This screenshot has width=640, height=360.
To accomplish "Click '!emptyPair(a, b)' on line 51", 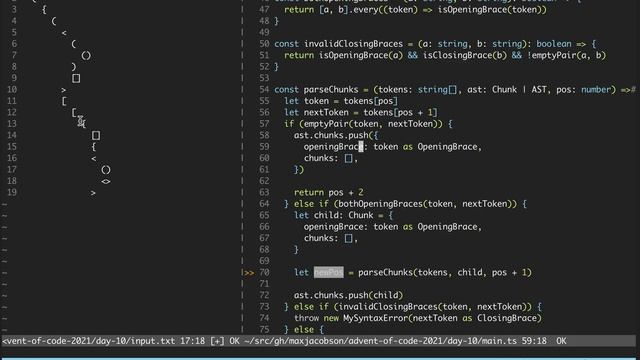I will 567,56.
